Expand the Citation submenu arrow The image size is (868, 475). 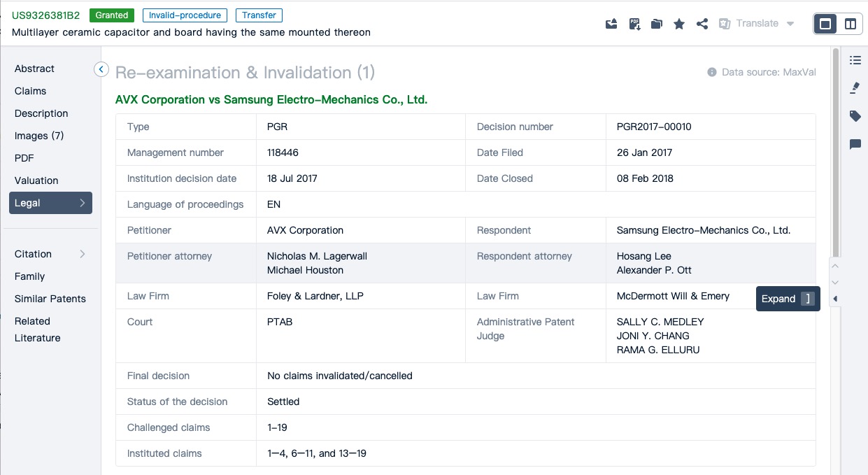click(x=83, y=254)
